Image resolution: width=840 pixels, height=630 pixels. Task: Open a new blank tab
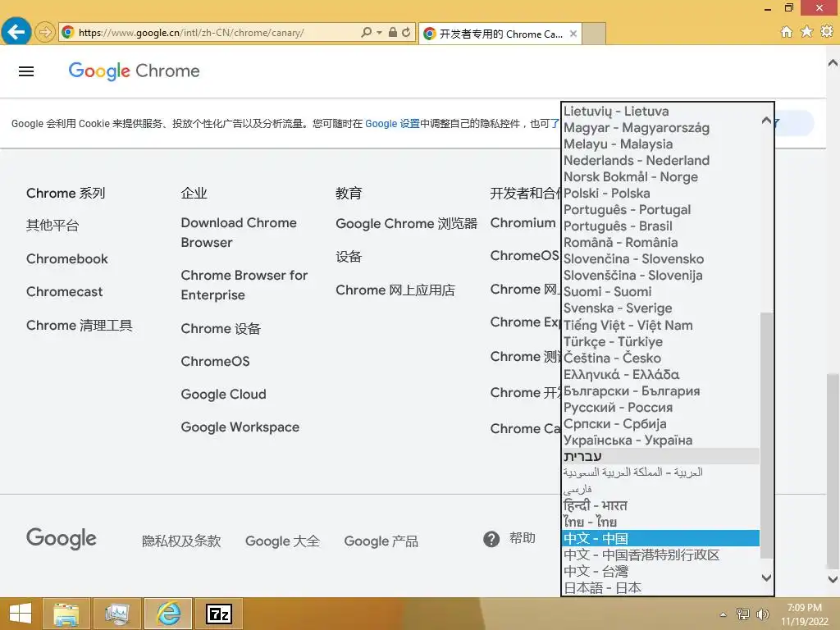pos(594,34)
